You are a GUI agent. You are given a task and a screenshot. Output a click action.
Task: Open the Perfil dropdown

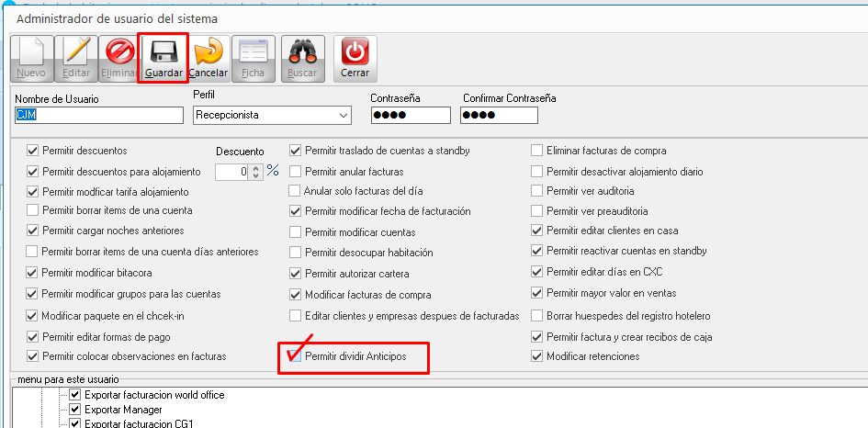pos(344,116)
